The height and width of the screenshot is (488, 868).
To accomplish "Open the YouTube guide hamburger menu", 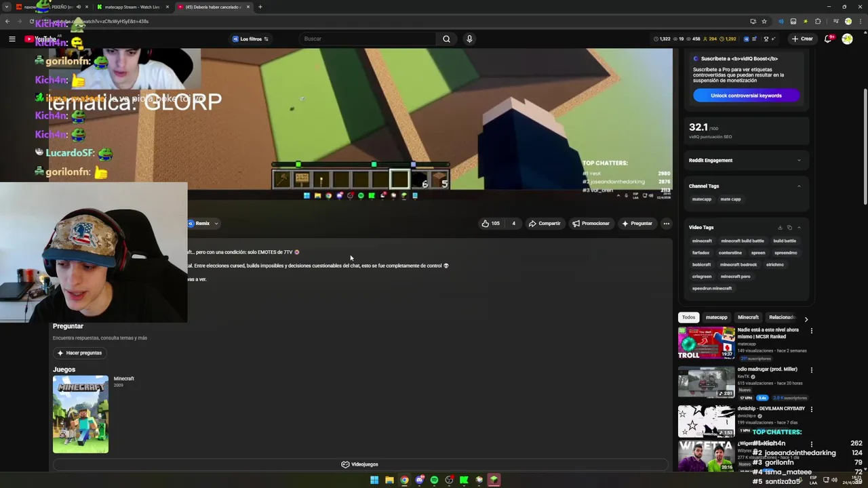I will click(x=12, y=39).
